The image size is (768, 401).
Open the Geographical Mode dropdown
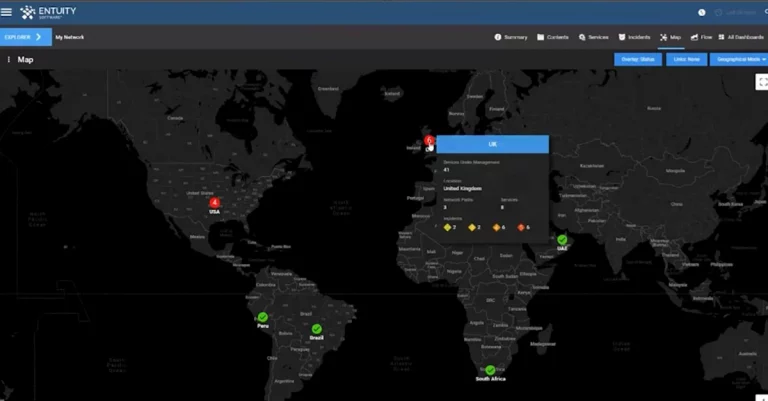pos(739,59)
